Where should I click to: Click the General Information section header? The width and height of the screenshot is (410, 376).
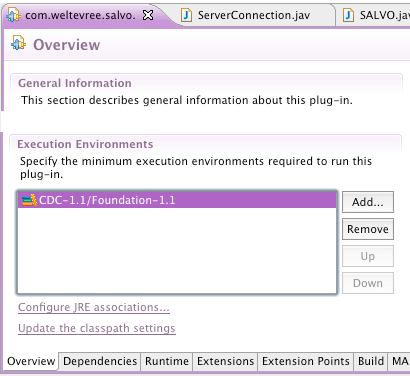click(x=75, y=83)
